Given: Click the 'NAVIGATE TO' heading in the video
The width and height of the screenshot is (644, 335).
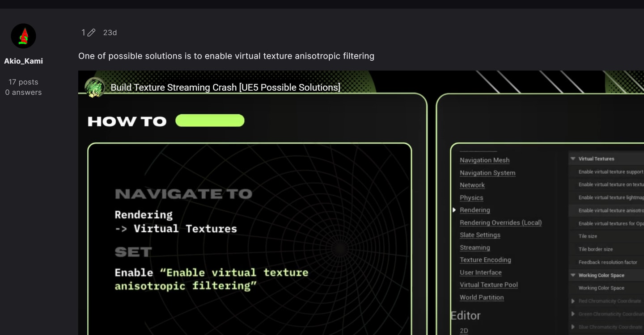Looking at the screenshot, I should 183,194.
